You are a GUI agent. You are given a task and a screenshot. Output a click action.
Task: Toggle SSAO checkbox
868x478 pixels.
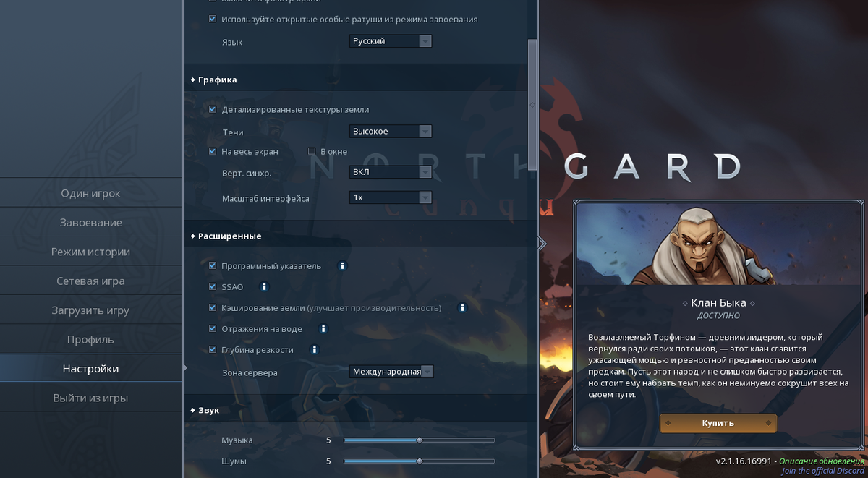(x=213, y=286)
